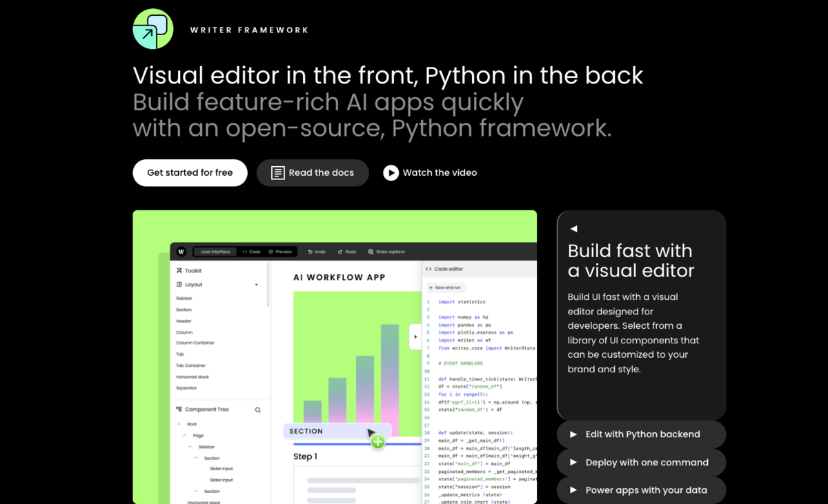Collapse the Sidebar node in Component Tree
This screenshot has width=828, height=504.
190,447
